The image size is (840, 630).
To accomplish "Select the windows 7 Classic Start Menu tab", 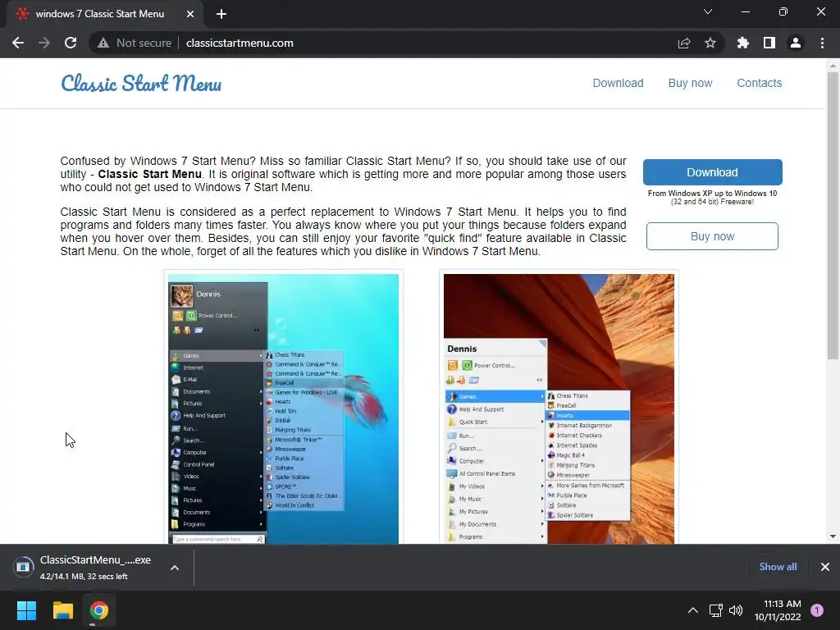I will [99, 14].
